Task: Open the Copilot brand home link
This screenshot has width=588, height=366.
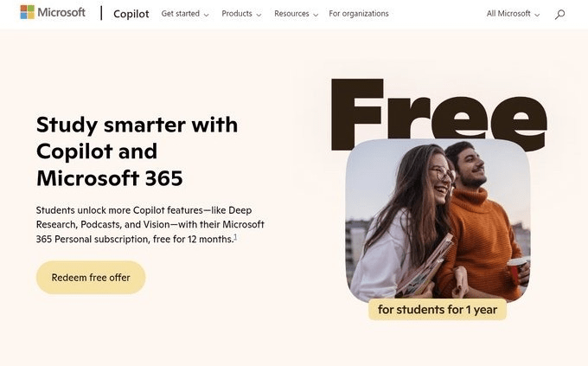Action: click(x=131, y=14)
